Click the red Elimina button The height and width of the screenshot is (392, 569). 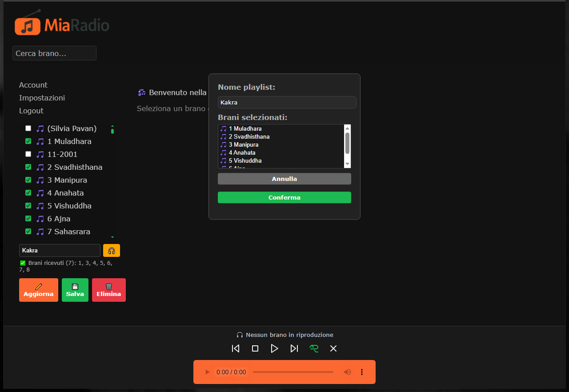[109, 290]
